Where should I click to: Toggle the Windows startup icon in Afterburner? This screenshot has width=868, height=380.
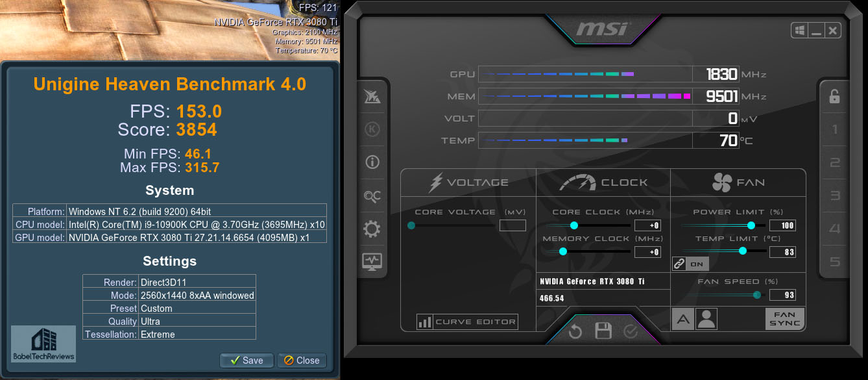point(799,31)
